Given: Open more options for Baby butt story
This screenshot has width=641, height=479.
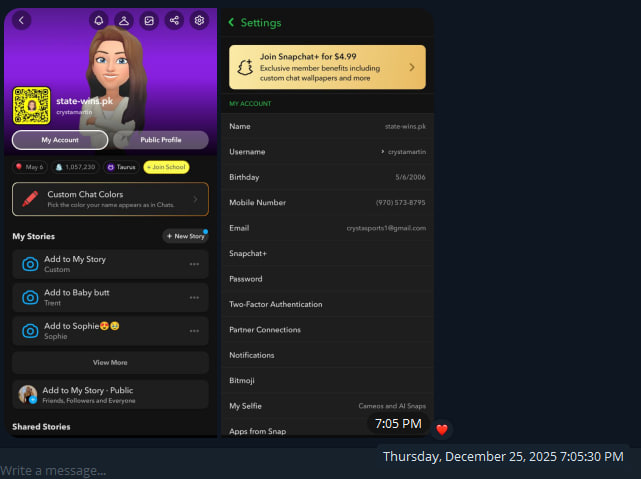Looking at the screenshot, I should (194, 298).
